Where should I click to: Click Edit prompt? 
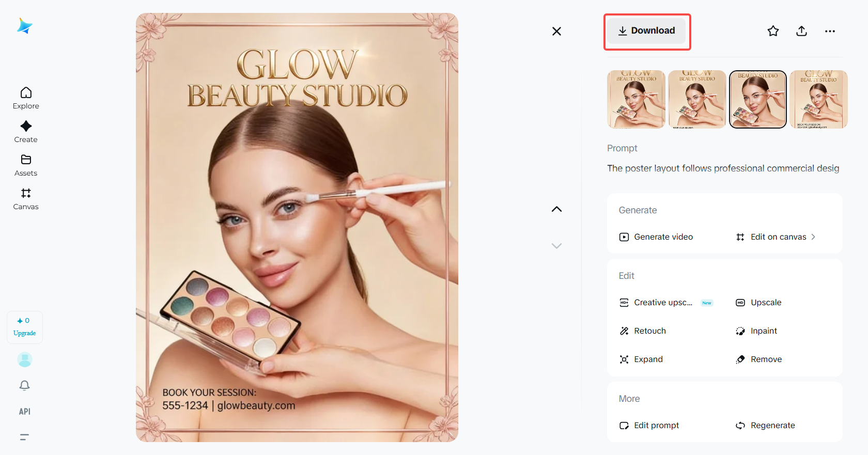(649, 426)
